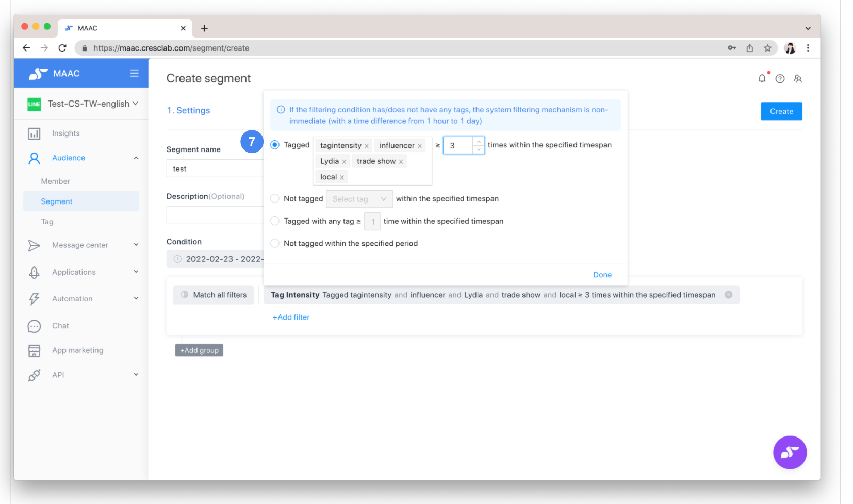This screenshot has width=853, height=504.
Task: Choose Not tagged within specified period
Action: pos(275,243)
